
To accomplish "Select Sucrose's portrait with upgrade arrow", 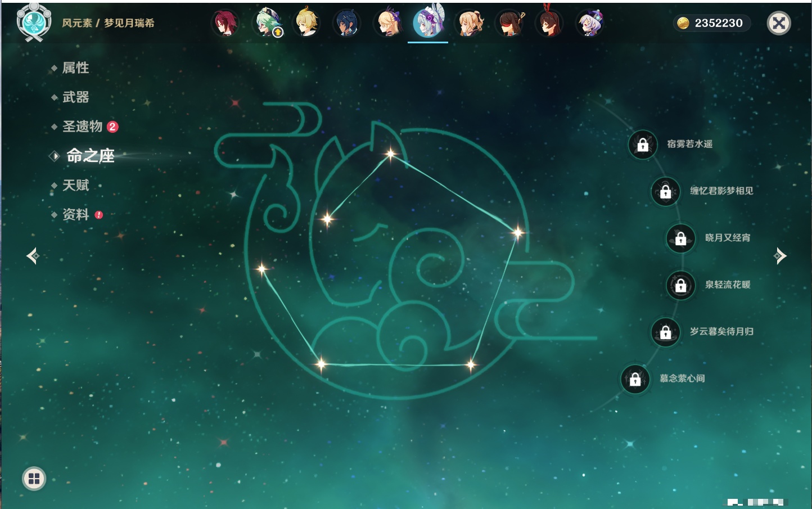I will 268,24.
